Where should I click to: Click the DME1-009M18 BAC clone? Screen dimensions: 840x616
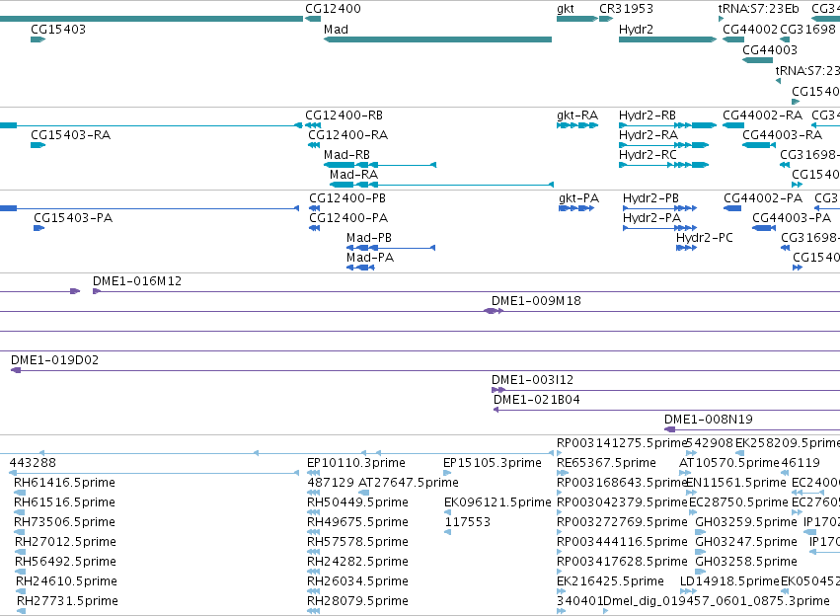pos(536,301)
